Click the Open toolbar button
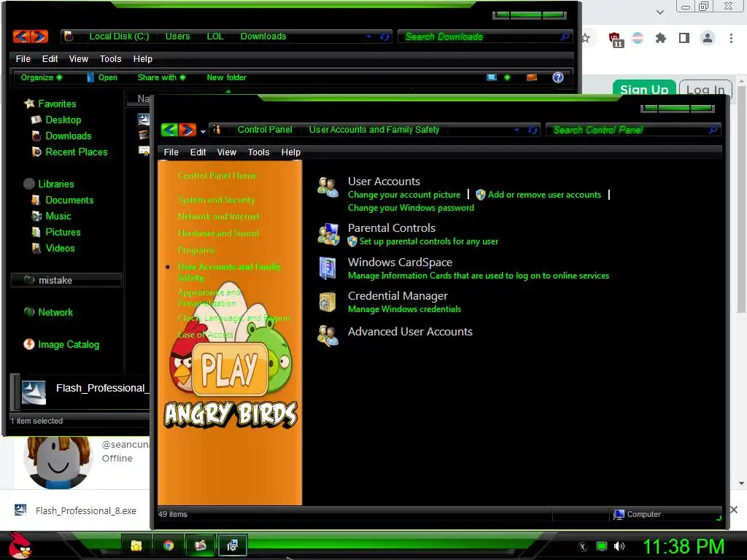747x560 pixels. 102,77
